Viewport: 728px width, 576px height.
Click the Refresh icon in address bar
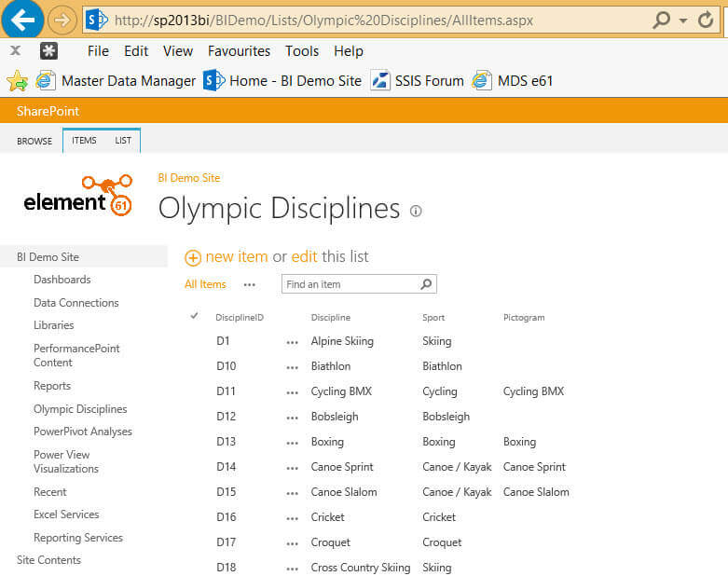coord(706,20)
